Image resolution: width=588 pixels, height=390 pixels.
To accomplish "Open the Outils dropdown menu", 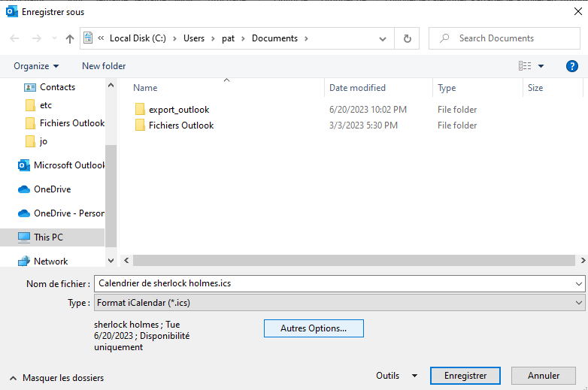I will (397, 376).
